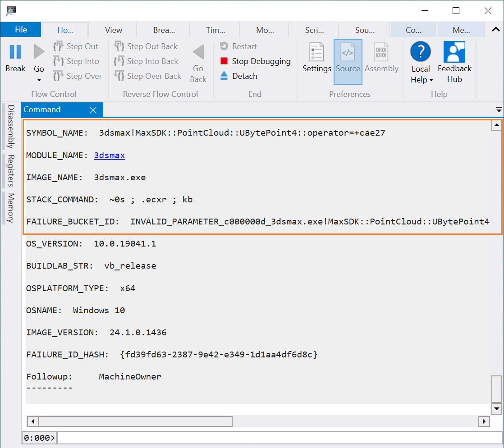Screen dimensions: 504x448
Task: Switch to the Memory ribbon tab
Action: pos(461,30)
